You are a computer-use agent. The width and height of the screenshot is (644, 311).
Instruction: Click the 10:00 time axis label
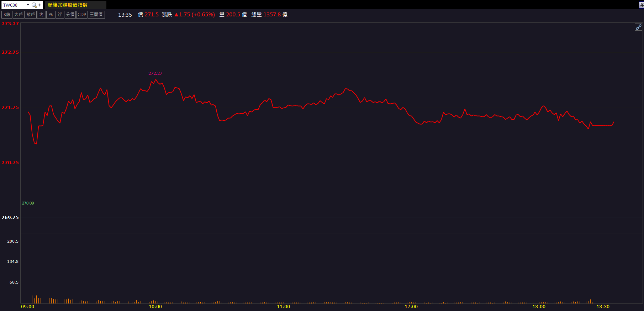[x=155, y=307]
